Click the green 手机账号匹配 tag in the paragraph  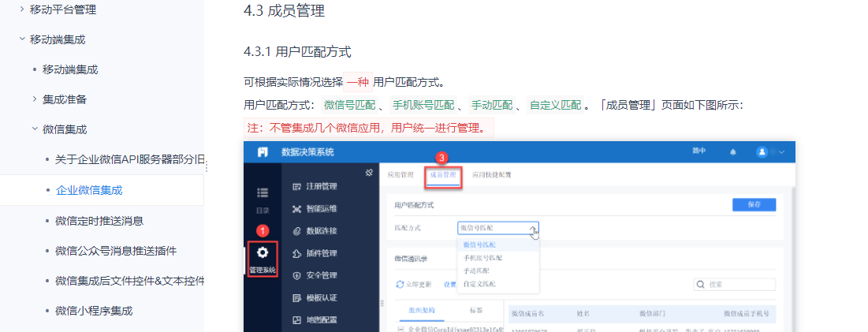(423, 105)
